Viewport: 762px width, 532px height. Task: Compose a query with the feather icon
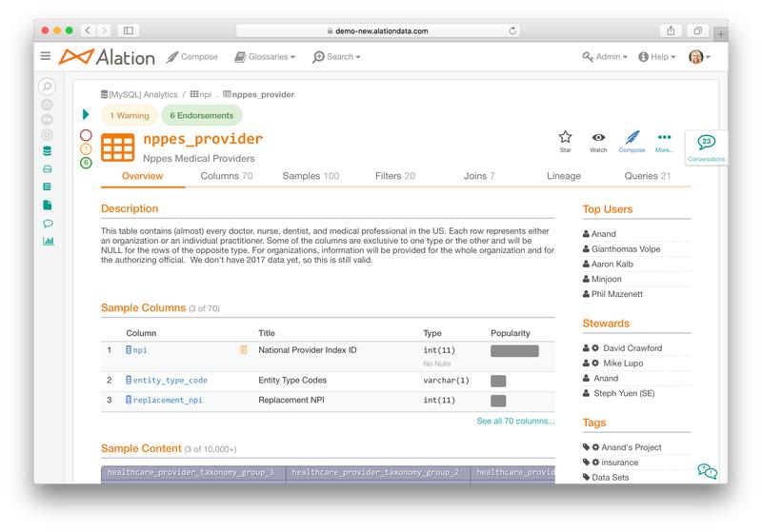[632, 141]
